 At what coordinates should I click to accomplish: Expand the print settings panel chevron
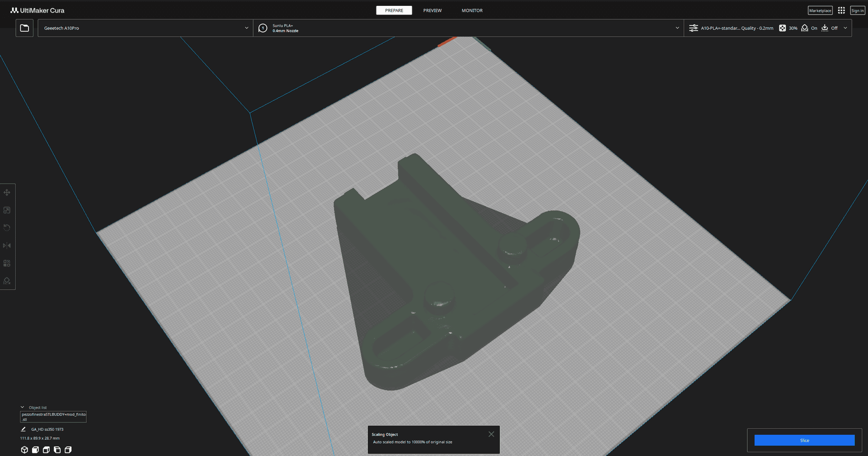[845, 28]
